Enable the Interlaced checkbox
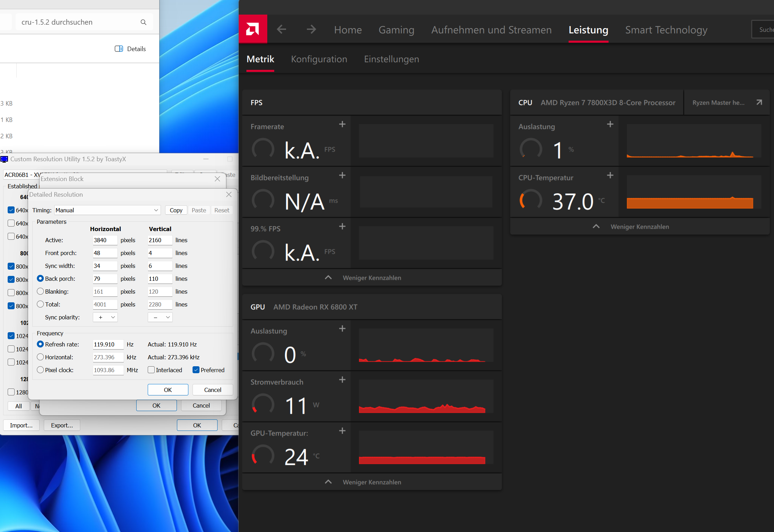774x532 pixels. pyautogui.click(x=151, y=370)
